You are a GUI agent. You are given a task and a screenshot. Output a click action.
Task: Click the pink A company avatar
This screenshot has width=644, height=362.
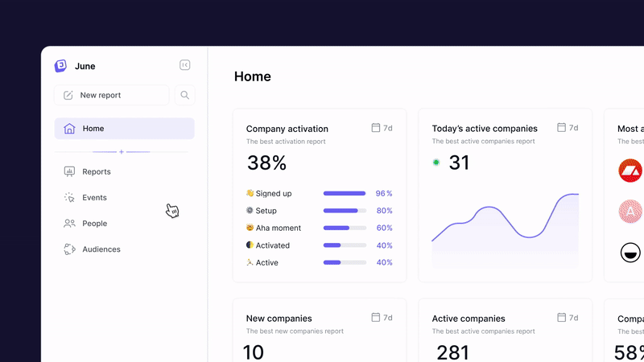pyautogui.click(x=630, y=212)
